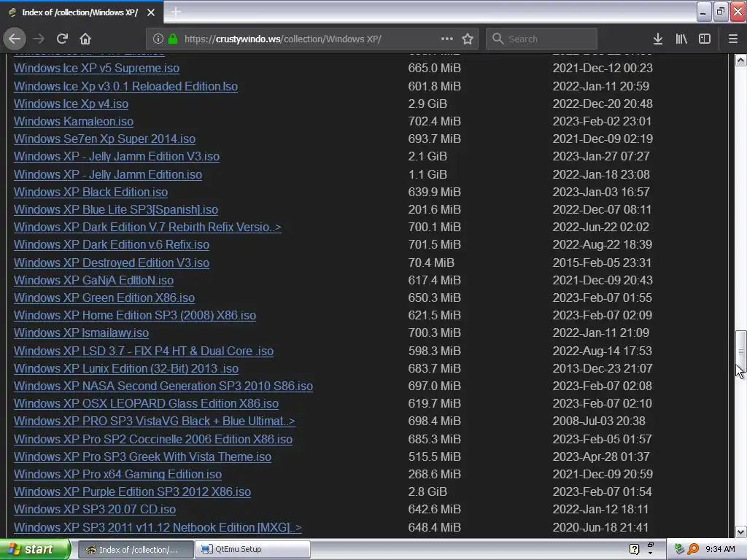Click the 2.9 GiB size value
This screenshot has height=560, width=747.
[427, 104]
